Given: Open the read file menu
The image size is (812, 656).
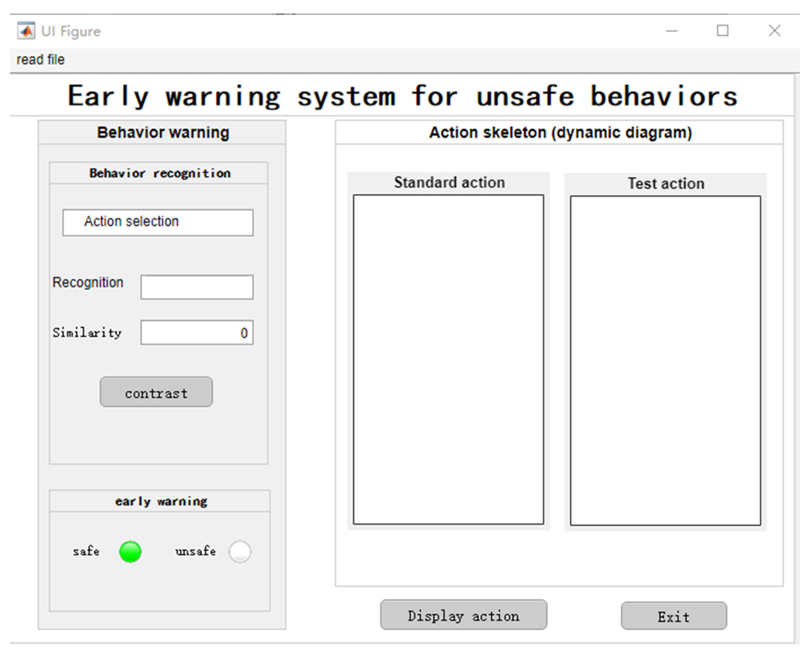Looking at the screenshot, I should point(41,60).
